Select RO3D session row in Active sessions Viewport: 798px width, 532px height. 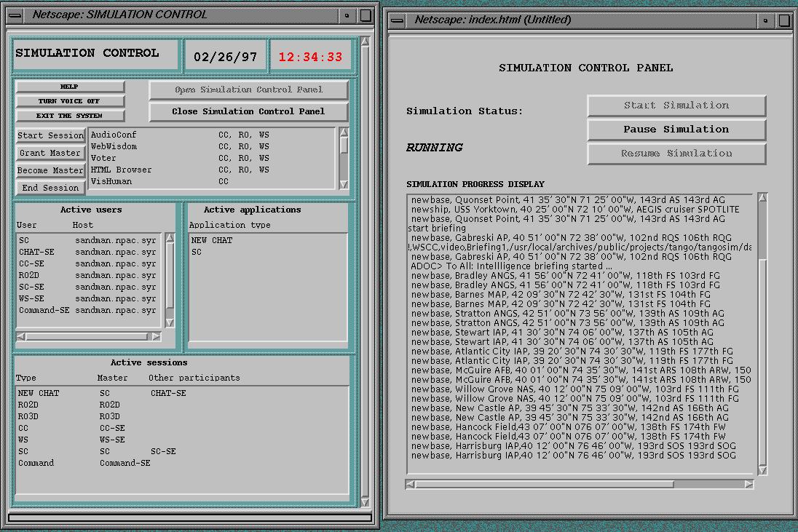[182, 416]
